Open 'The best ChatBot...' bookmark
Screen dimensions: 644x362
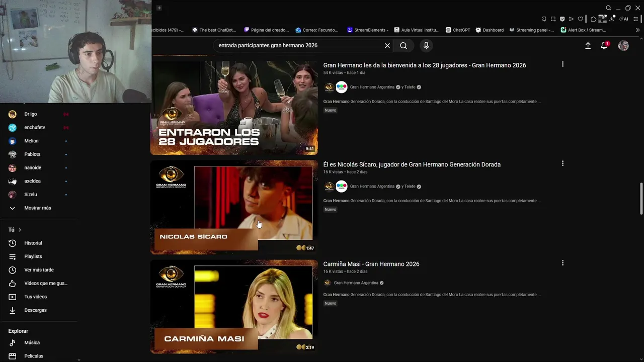click(x=214, y=30)
